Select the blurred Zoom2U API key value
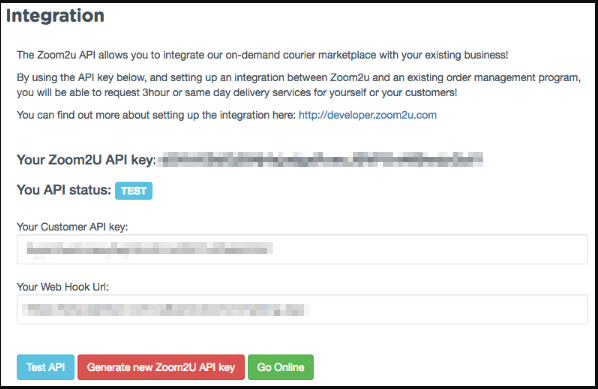This screenshot has width=598, height=389. 320,159
